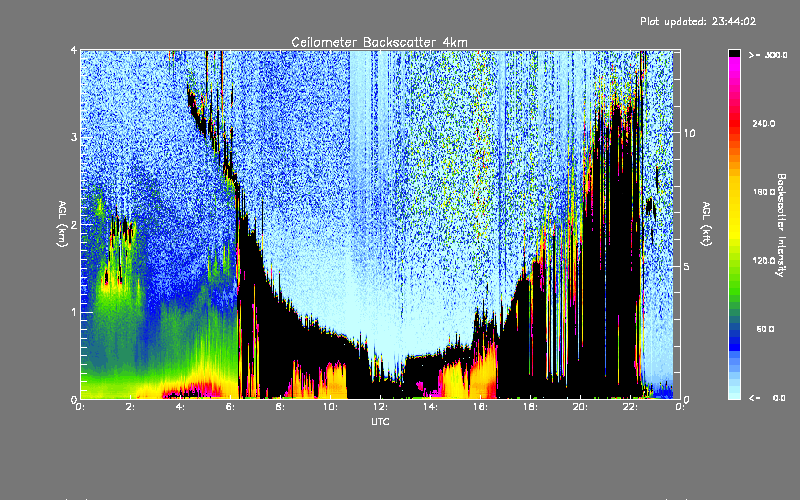Click the '20:' UTC time tick
Image resolution: width=800 pixels, height=500 pixels.
click(580, 407)
